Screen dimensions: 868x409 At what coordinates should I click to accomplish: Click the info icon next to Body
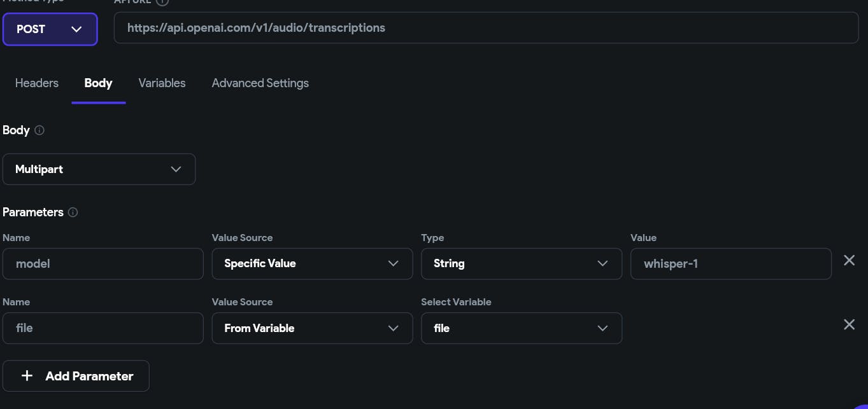click(x=39, y=130)
